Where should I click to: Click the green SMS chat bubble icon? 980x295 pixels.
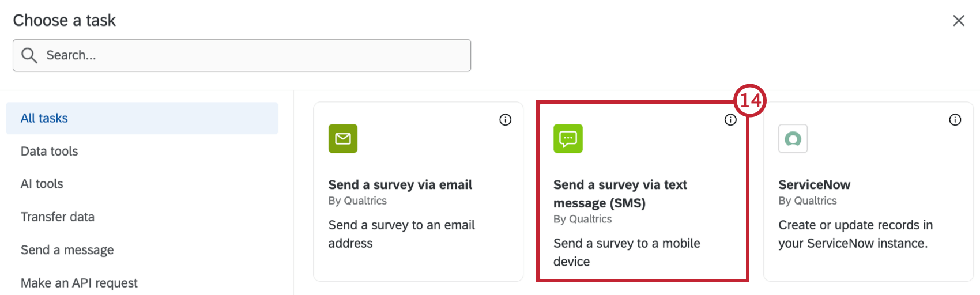coord(568,138)
